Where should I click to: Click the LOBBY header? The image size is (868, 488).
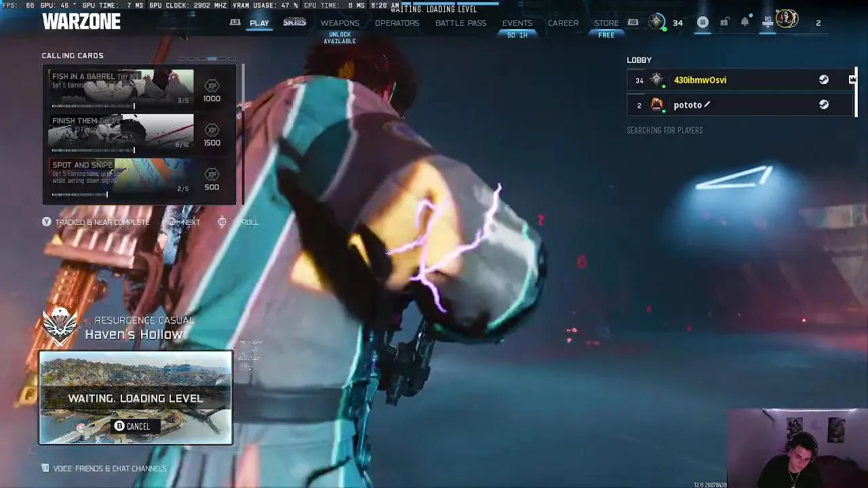tap(639, 60)
